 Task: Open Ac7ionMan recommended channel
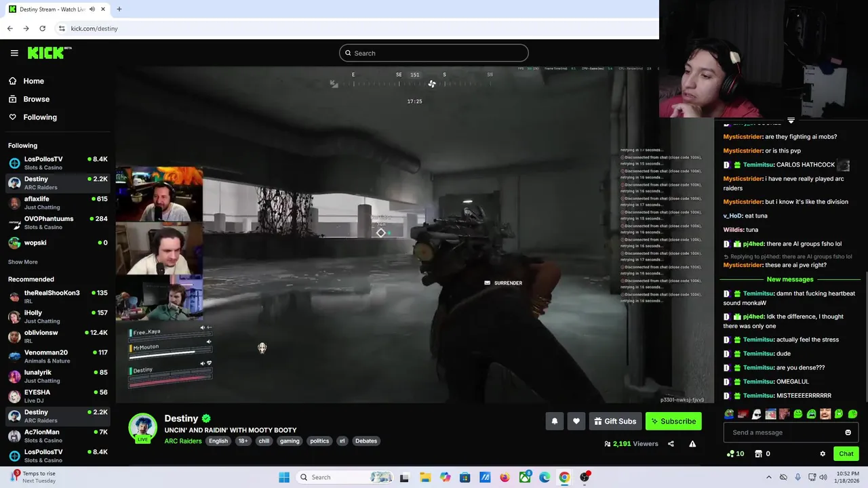pos(58,436)
